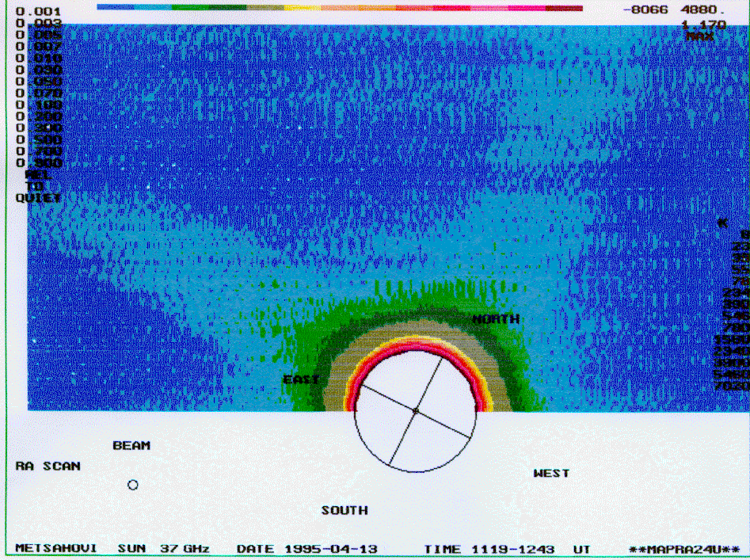Click the TIME 1119-1243 text

489,550
